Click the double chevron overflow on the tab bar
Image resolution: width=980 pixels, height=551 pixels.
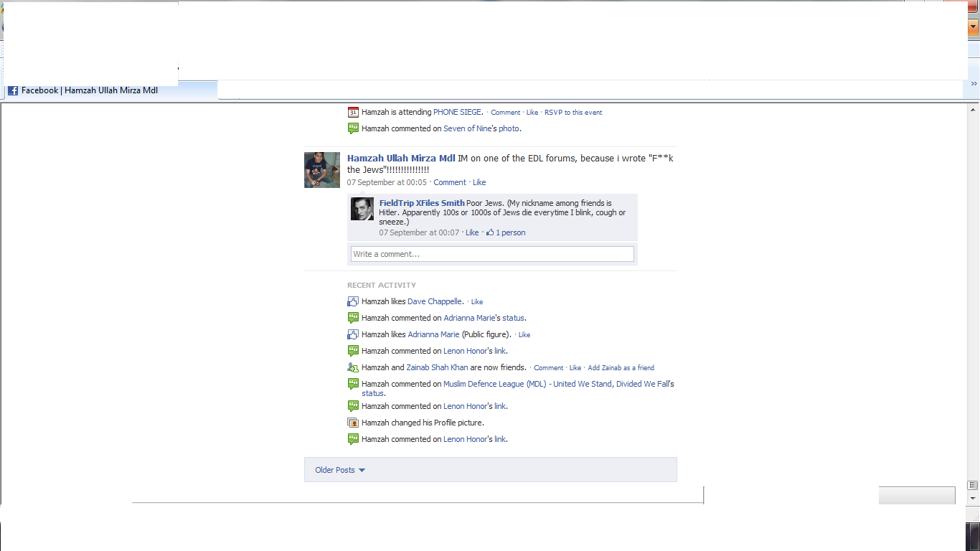coord(974,84)
